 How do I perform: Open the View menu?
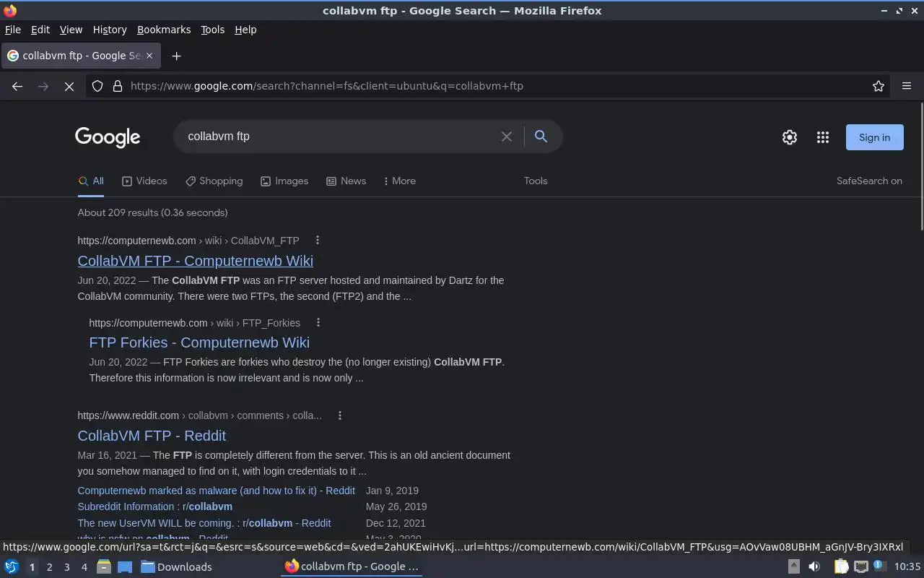[x=71, y=30]
